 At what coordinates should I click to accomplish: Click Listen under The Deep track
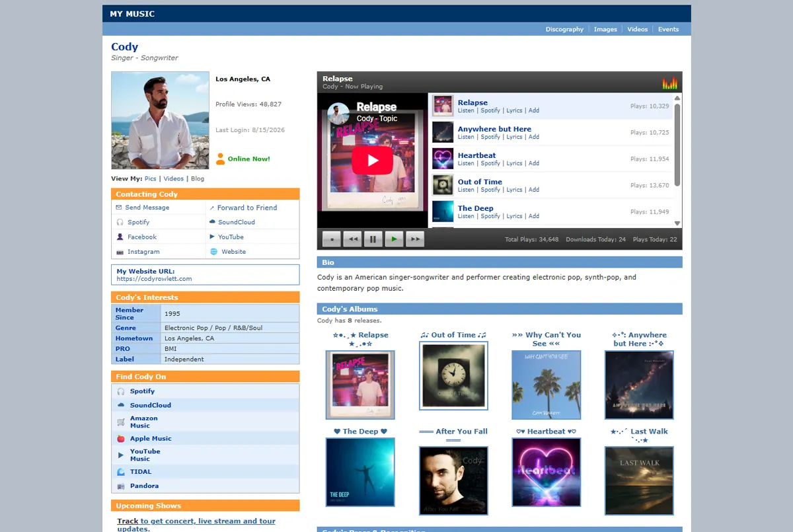coord(466,216)
